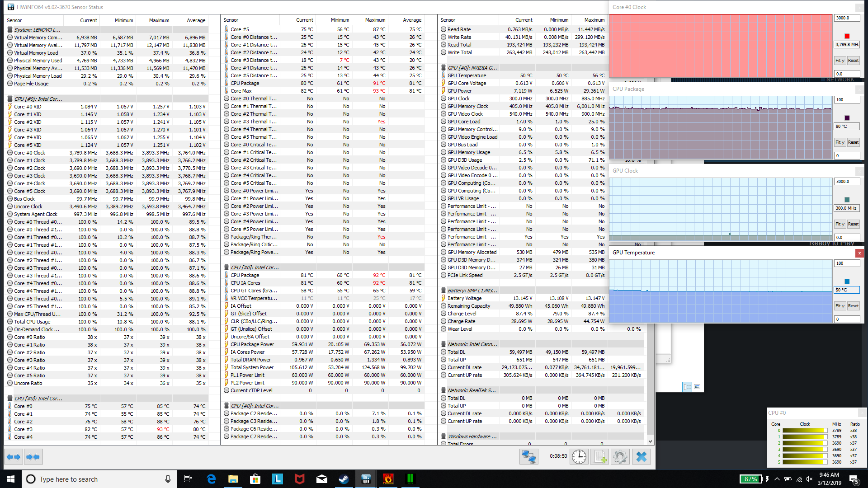Viewport: 868px width, 488px height.
Task: Open McAfee icon in the taskbar
Action: [x=299, y=479]
